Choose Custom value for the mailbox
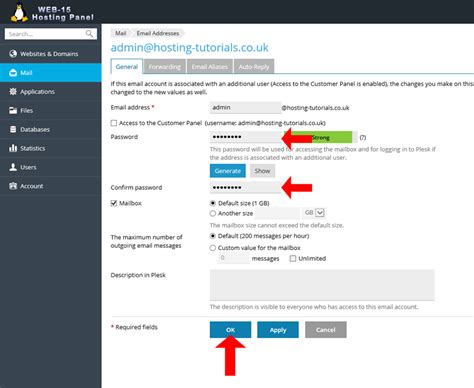Viewport: 474px width, 388px height. click(213, 248)
